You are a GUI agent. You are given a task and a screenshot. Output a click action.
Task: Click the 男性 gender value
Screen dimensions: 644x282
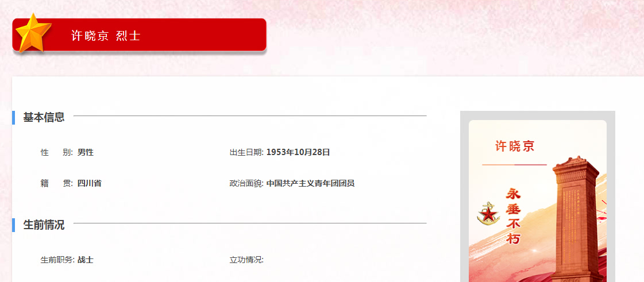86,153
